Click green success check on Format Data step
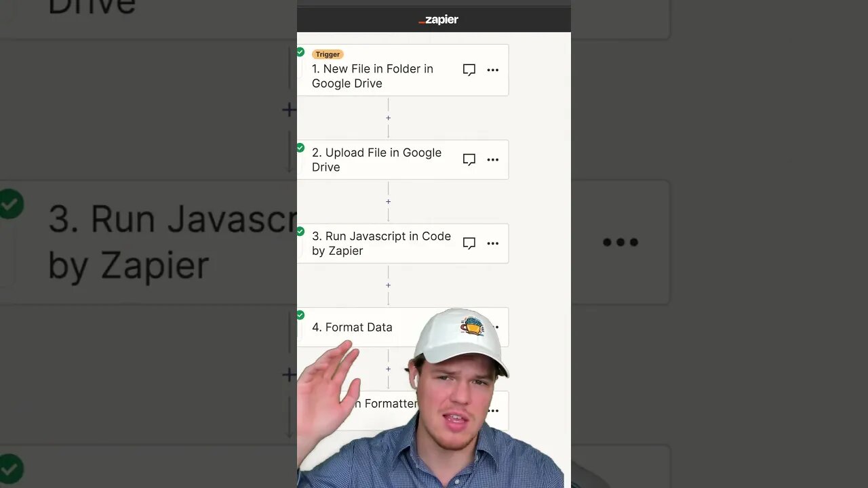This screenshot has height=488, width=868. [x=300, y=315]
